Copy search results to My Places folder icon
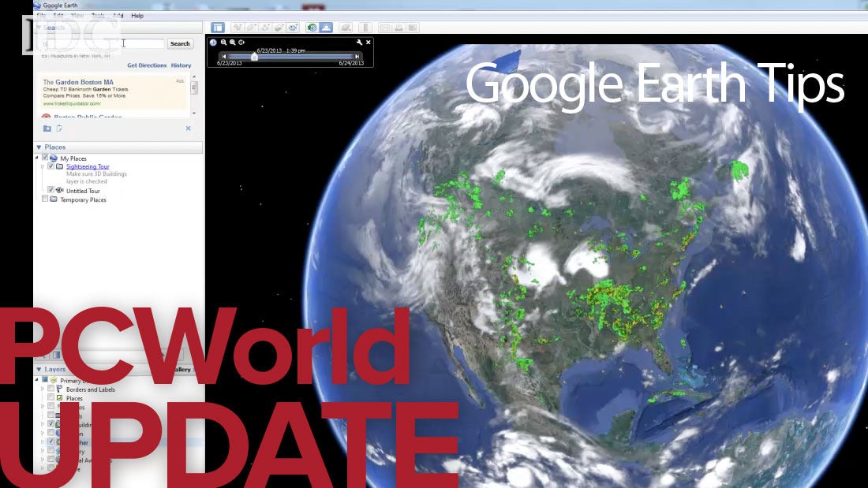The image size is (868, 488). [47, 129]
